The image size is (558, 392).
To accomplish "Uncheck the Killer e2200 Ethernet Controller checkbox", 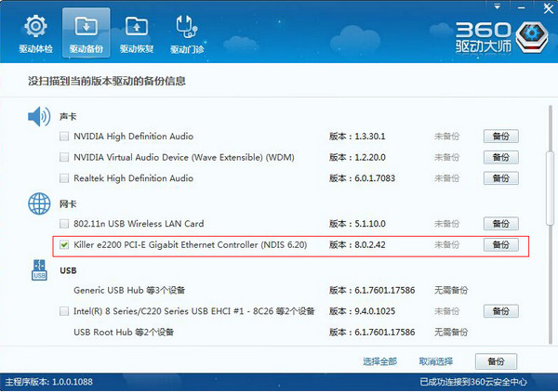I will 64,245.
